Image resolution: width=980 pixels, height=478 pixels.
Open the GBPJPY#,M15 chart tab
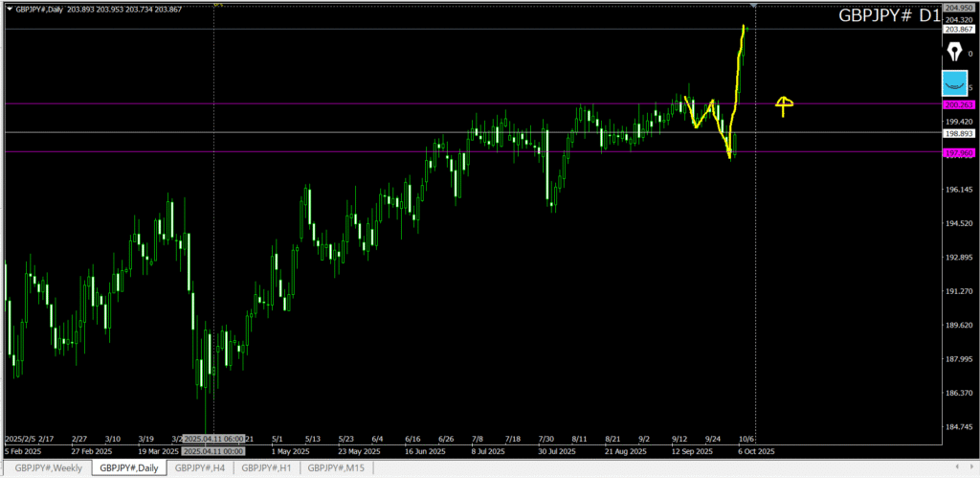(337, 467)
